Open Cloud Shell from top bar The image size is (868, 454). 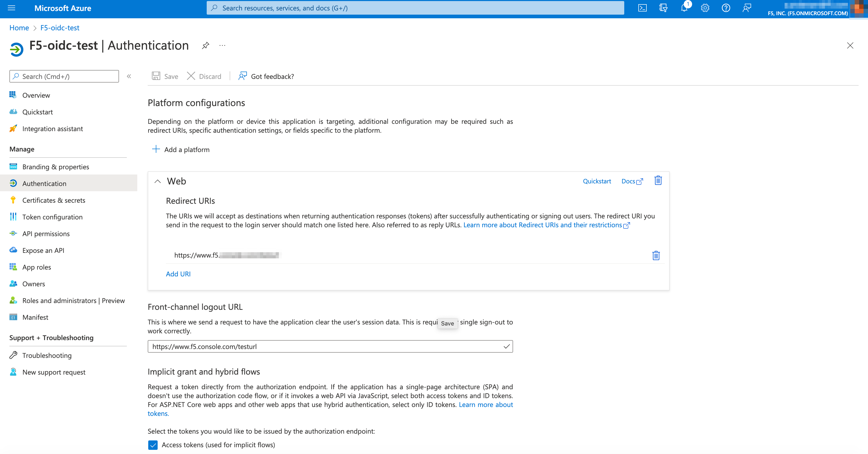(x=642, y=8)
